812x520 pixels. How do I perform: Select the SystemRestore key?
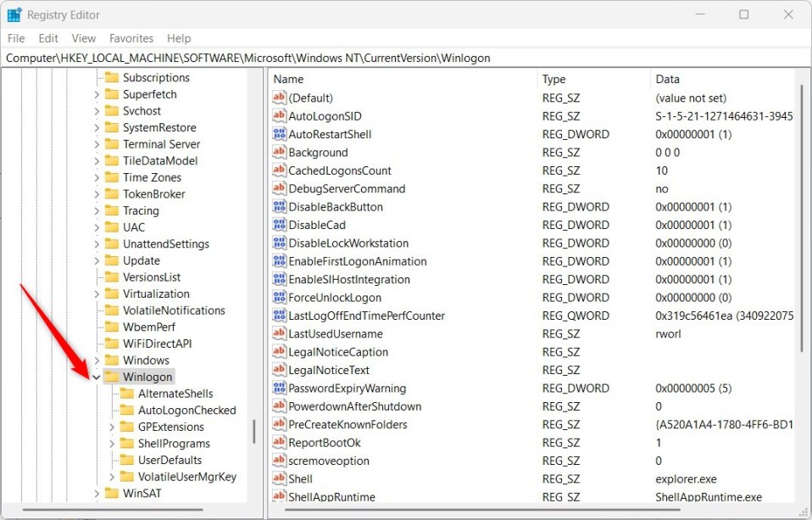tap(159, 127)
